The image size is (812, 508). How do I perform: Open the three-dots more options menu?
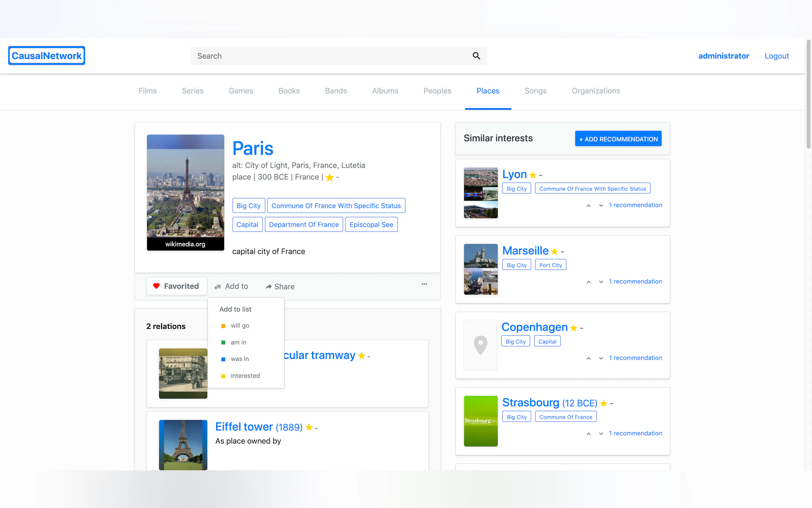tap(424, 284)
